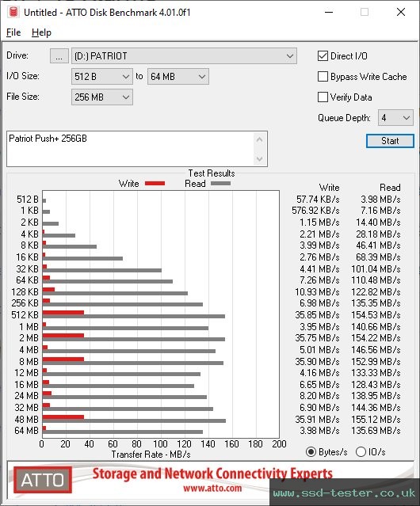Click the 64 MB read value 135.69 MB/s
Viewport: 420px width, 506px height.
pyautogui.click(x=376, y=431)
